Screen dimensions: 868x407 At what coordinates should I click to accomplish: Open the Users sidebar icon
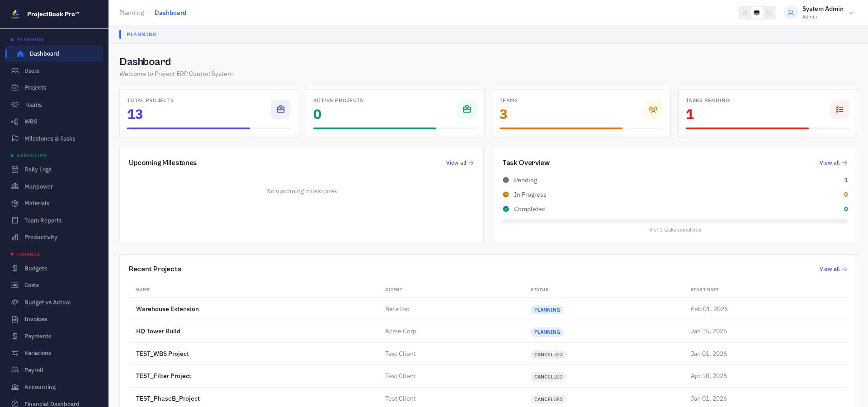click(15, 71)
